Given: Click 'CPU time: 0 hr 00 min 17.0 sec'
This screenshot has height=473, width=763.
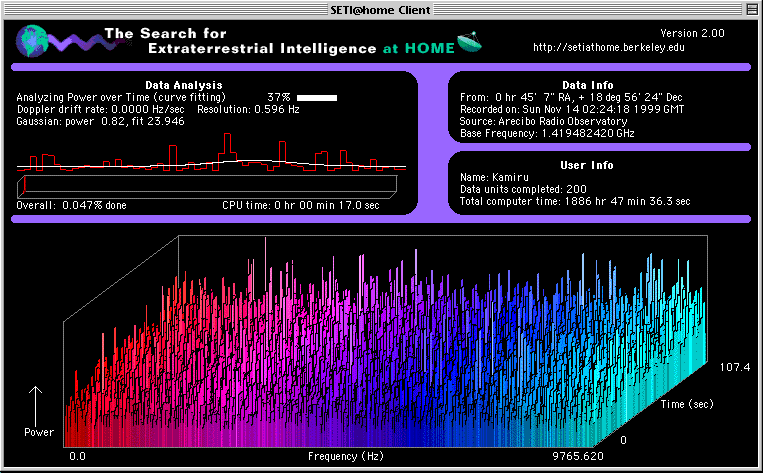Looking at the screenshot, I should pyautogui.click(x=301, y=205).
